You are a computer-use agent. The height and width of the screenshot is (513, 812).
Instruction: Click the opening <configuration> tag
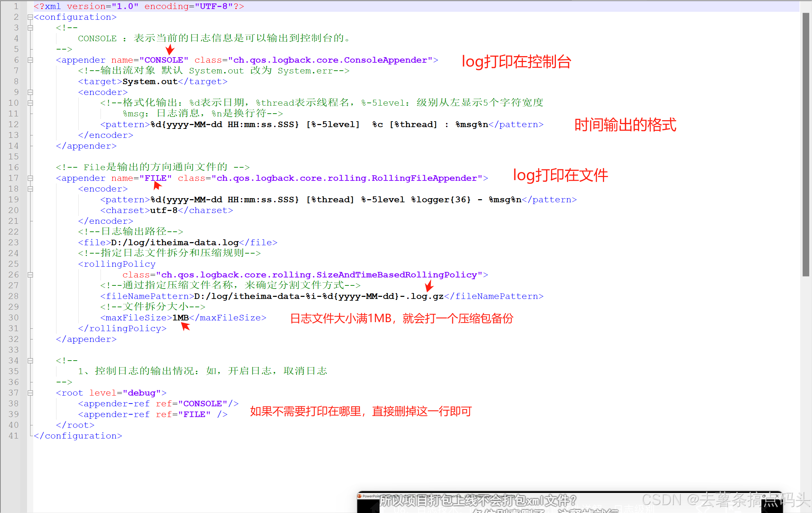[75, 17]
